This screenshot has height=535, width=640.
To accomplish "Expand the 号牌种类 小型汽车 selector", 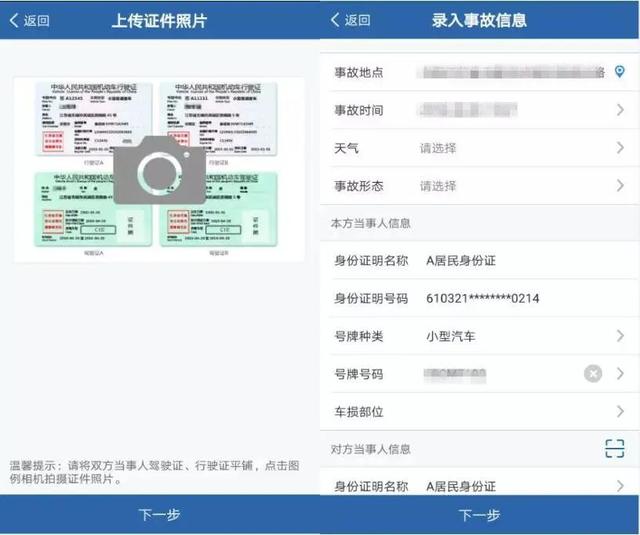I will tap(480, 336).
